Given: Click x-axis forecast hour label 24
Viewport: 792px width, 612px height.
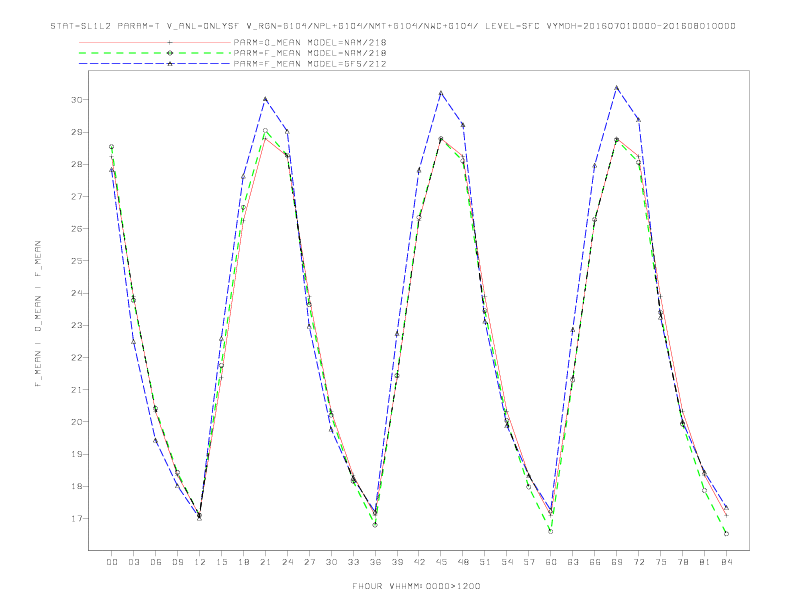Looking at the screenshot, I should tap(287, 562).
